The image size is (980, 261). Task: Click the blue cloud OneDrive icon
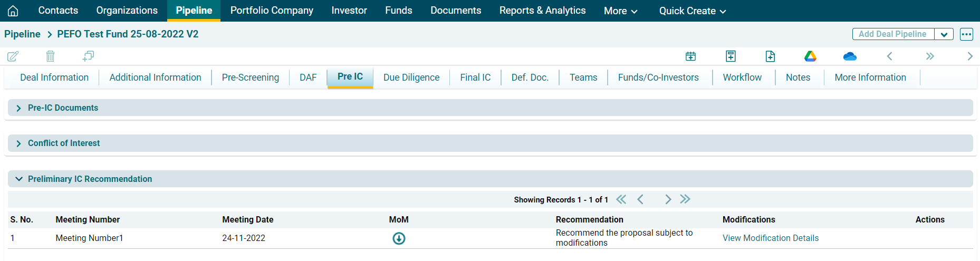pyautogui.click(x=850, y=56)
